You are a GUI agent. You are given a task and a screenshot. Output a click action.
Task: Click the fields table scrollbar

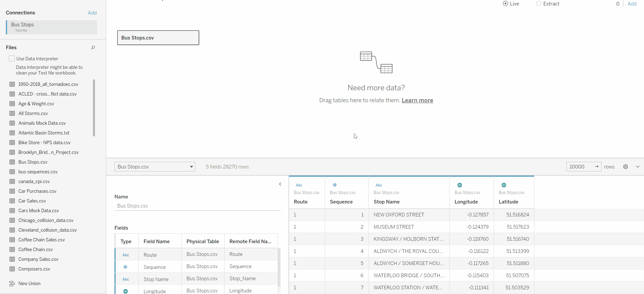279,267
